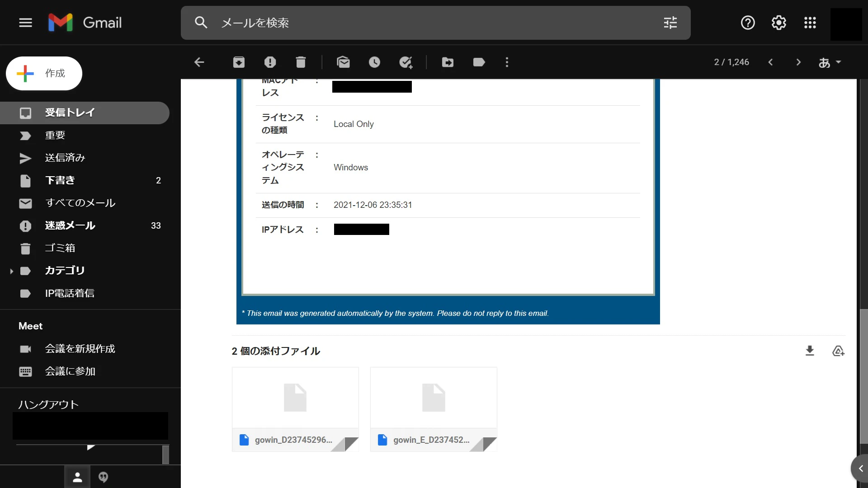Go to older email arrow
The height and width of the screenshot is (488, 868).
coord(798,62)
